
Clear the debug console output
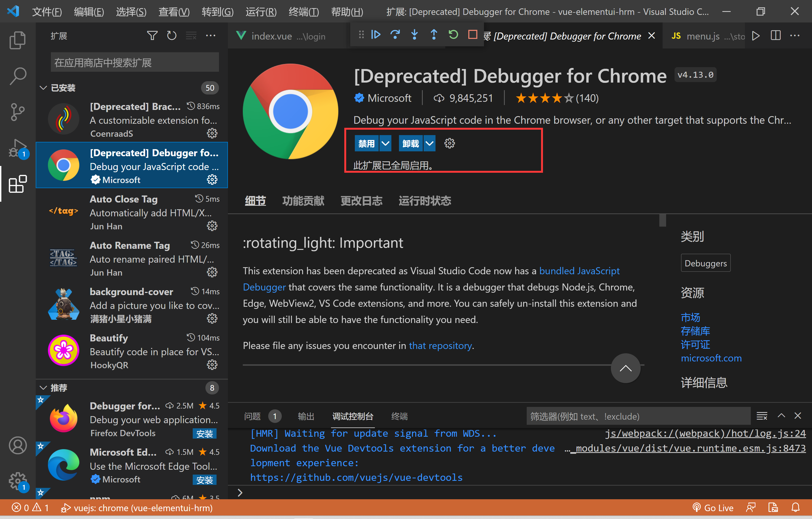tap(762, 416)
